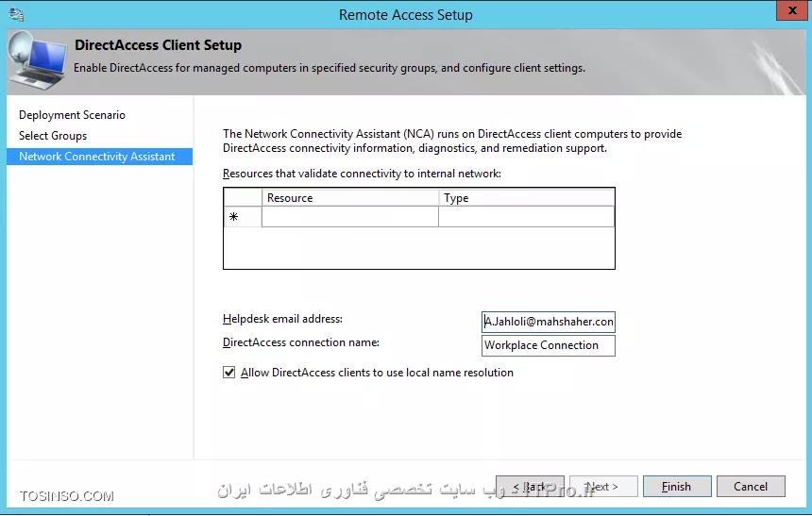Image resolution: width=812 pixels, height=516 pixels.
Task: Click the Resource column header
Action: [350, 198]
